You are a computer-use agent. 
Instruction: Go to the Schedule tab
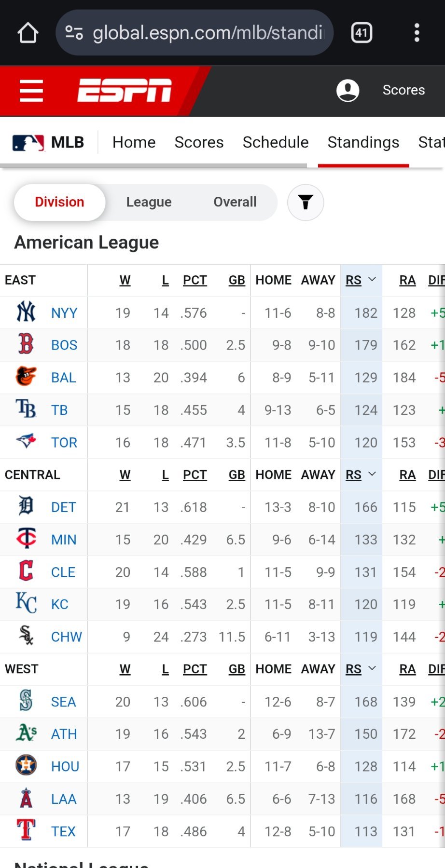pyautogui.click(x=276, y=142)
